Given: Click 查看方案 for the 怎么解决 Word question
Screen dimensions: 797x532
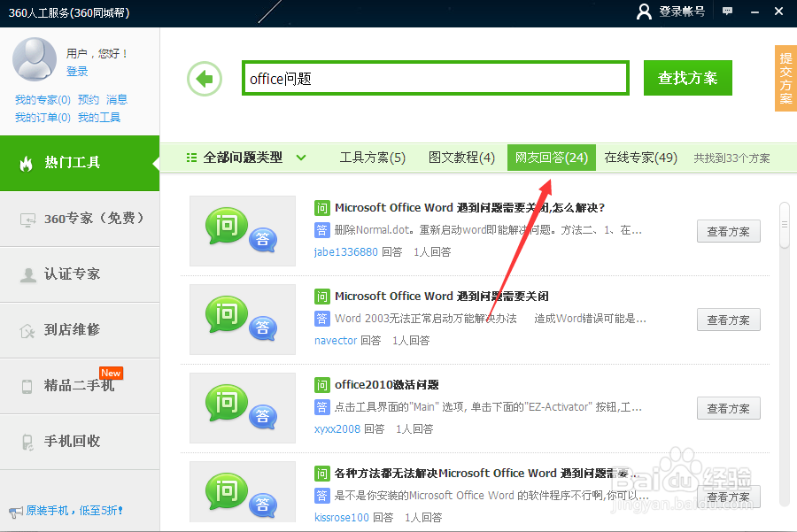Looking at the screenshot, I should pyautogui.click(x=729, y=231).
